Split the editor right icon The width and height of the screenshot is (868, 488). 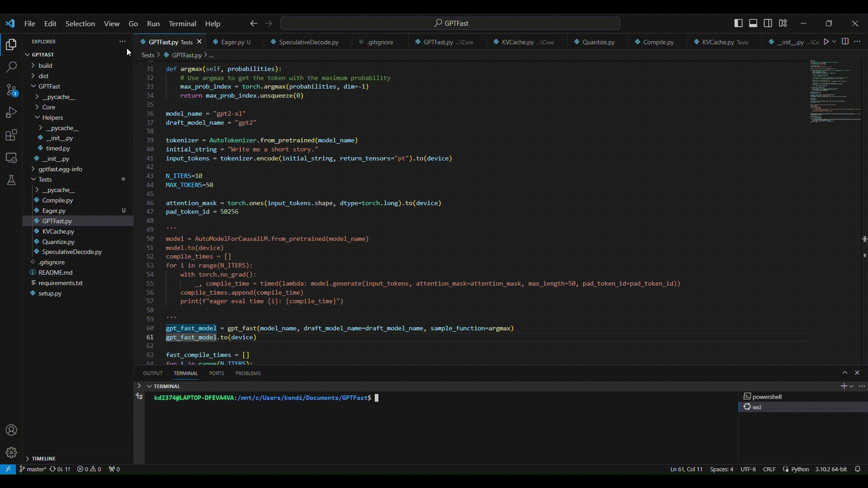(845, 42)
